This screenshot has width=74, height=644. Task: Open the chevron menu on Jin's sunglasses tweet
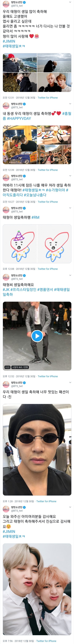[70, 383]
